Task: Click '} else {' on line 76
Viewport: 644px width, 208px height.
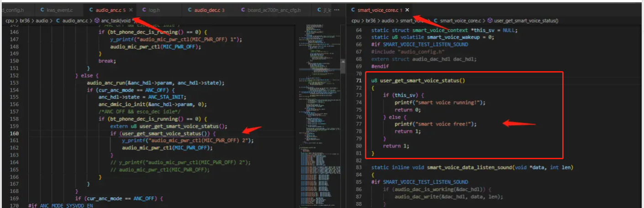Action: (395, 117)
